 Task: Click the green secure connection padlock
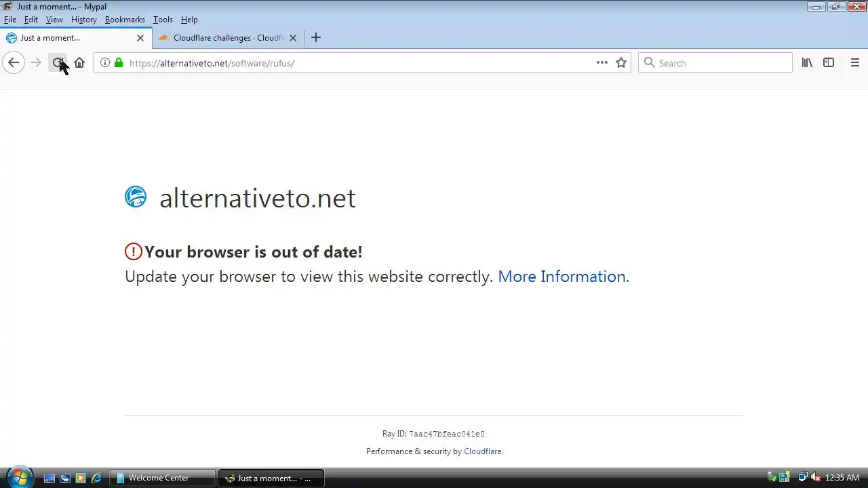click(x=119, y=63)
